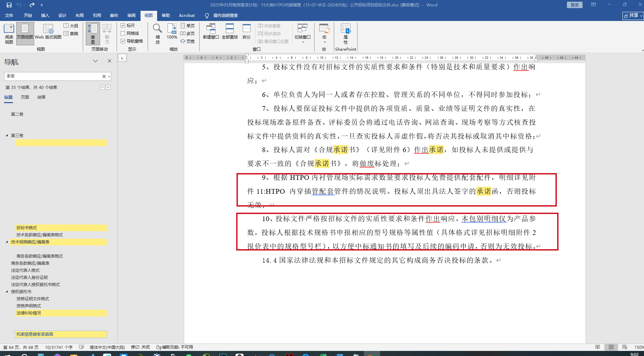Viewport: 644px width, 356px height.
Task: Open customize quick access toolbar dropdown
Action: [42, 5]
